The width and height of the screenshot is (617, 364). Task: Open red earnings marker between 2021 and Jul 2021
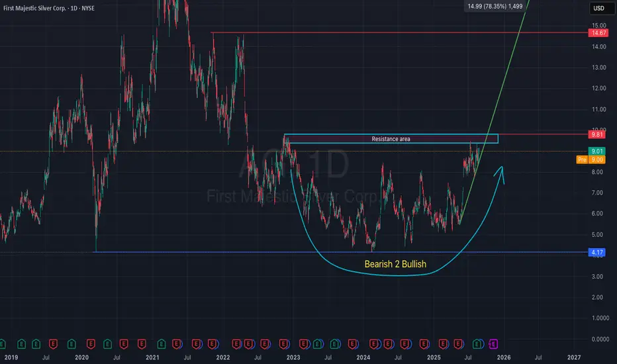click(x=177, y=344)
